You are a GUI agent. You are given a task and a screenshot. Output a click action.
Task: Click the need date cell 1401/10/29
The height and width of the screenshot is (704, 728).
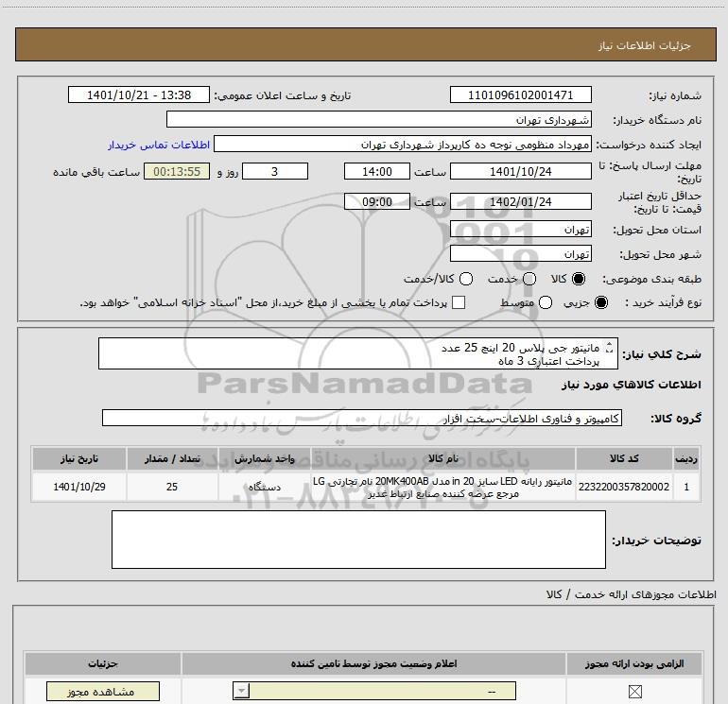tap(78, 487)
